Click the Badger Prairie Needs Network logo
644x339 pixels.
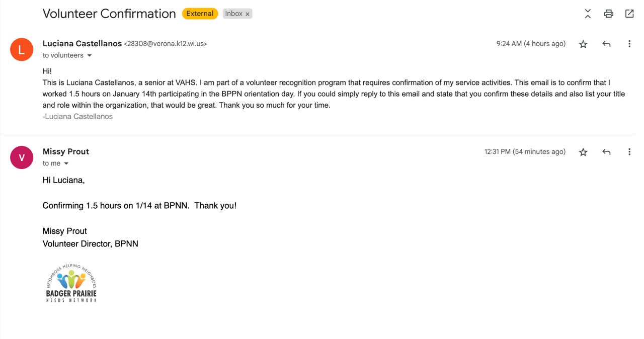coord(71,283)
